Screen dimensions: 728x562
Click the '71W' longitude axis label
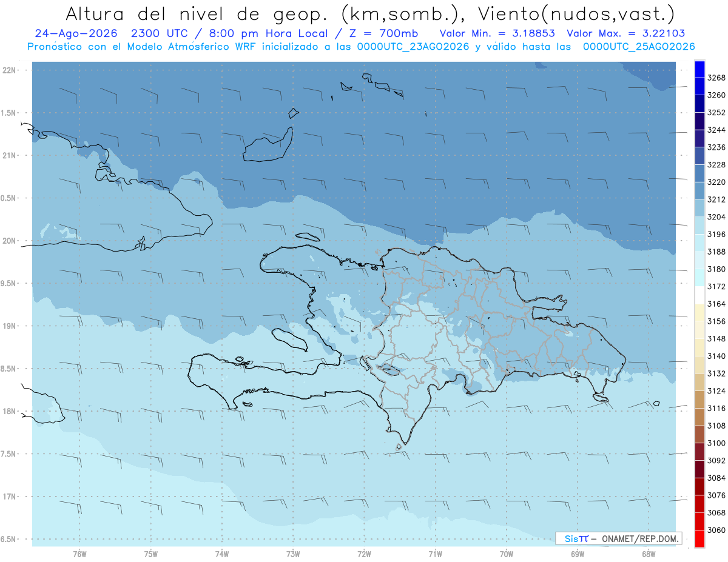[x=435, y=554]
